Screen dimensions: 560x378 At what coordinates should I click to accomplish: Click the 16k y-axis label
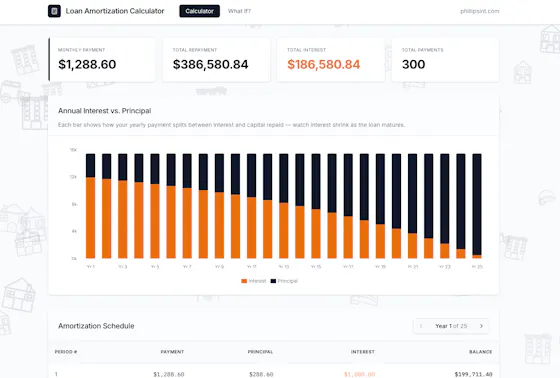coord(73,150)
